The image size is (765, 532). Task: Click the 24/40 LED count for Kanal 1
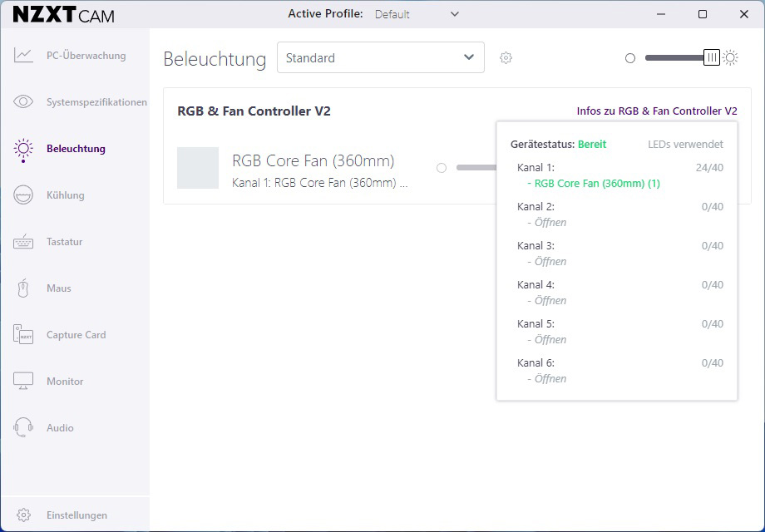709,168
